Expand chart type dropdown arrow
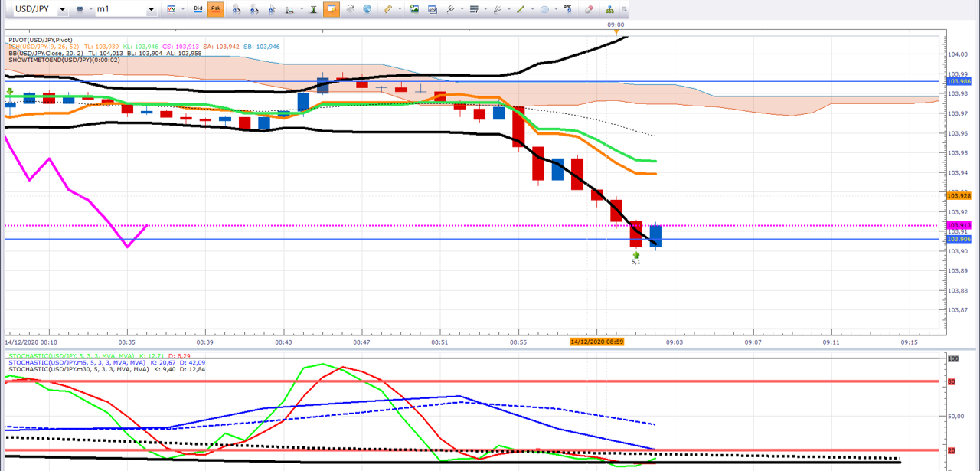This screenshot has height=471, width=980. click(x=183, y=9)
